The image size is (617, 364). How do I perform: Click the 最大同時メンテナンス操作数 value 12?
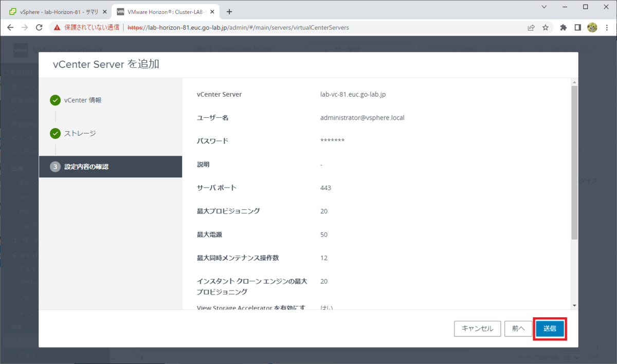(324, 258)
